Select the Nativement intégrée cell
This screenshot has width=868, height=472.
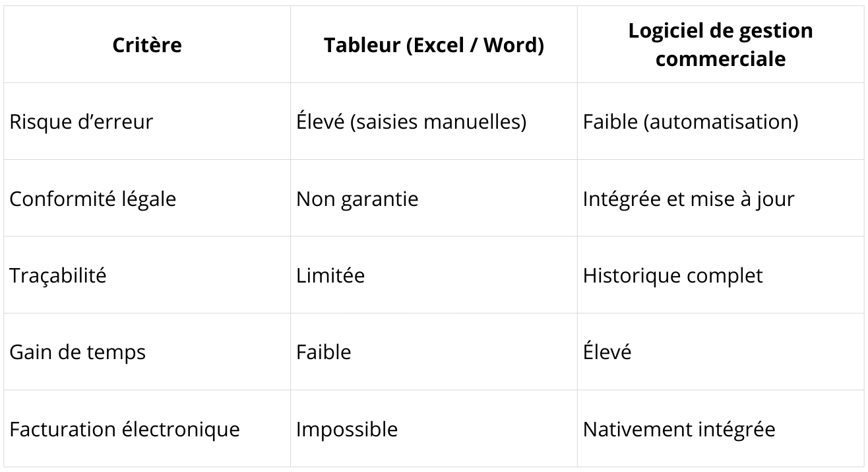point(679,429)
